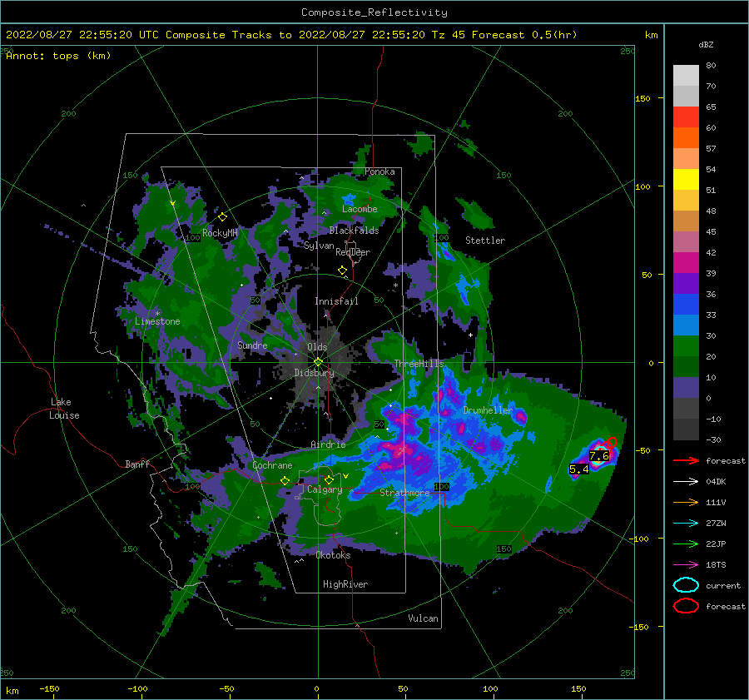Screen dimensions: 749x700
Task: Select the Lacombe city label
Action: (360, 209)
